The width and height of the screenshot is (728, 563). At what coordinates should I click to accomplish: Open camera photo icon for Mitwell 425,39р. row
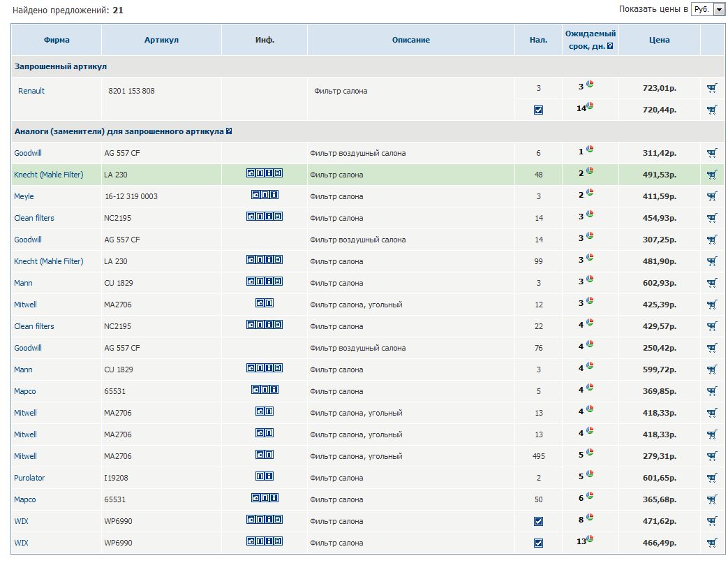pos(260,303)
